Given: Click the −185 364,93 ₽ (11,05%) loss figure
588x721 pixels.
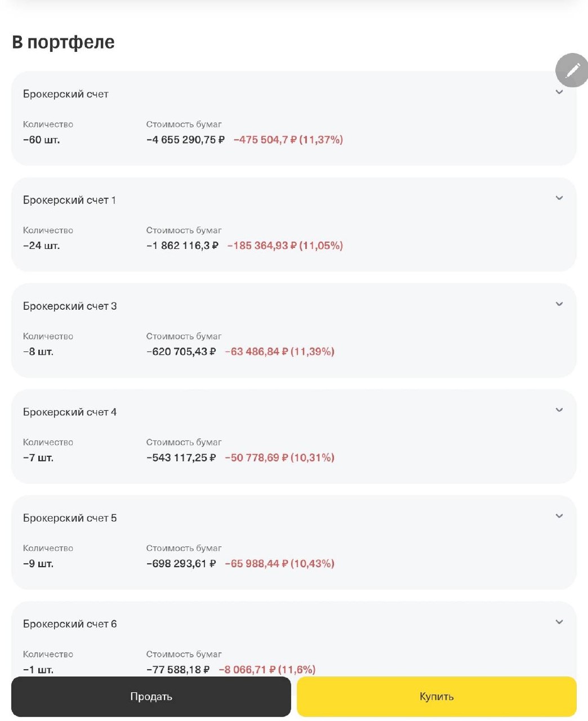Looking at the screenshot, I should pyautogui.click(x=285, y=246).
